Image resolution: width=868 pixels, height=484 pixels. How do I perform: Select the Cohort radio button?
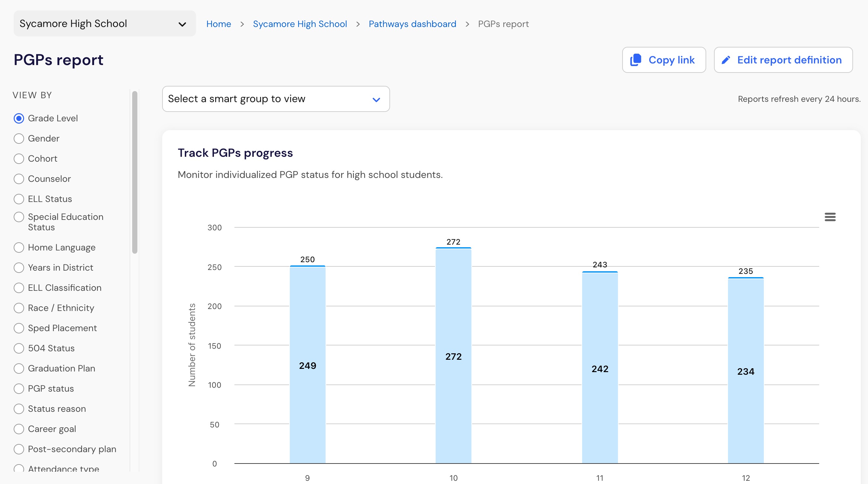[x=19, y=159]
